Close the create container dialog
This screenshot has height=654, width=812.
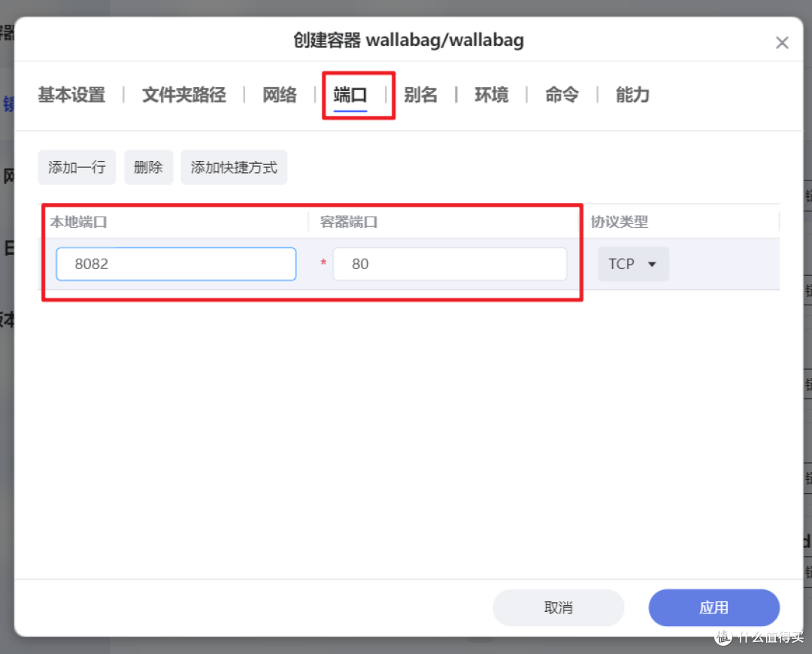[781, 42]
